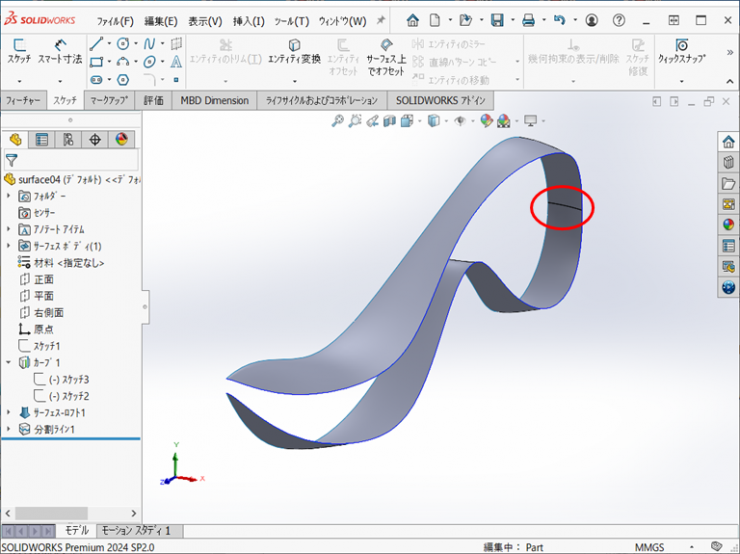Click the Appearances icon in right task pane
The width and height of the screenshot is (740, 554).
(x=728, y=225)
